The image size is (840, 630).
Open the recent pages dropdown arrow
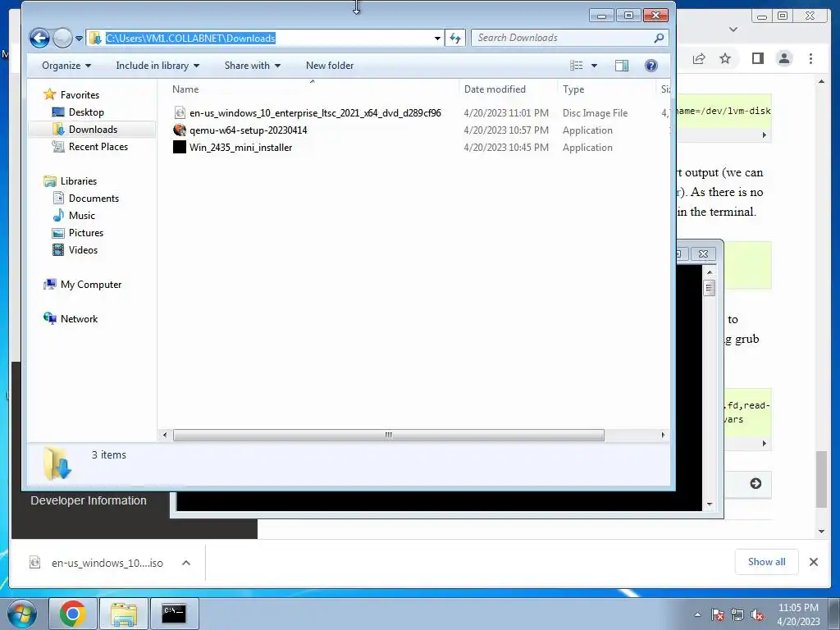coord(80,38)
